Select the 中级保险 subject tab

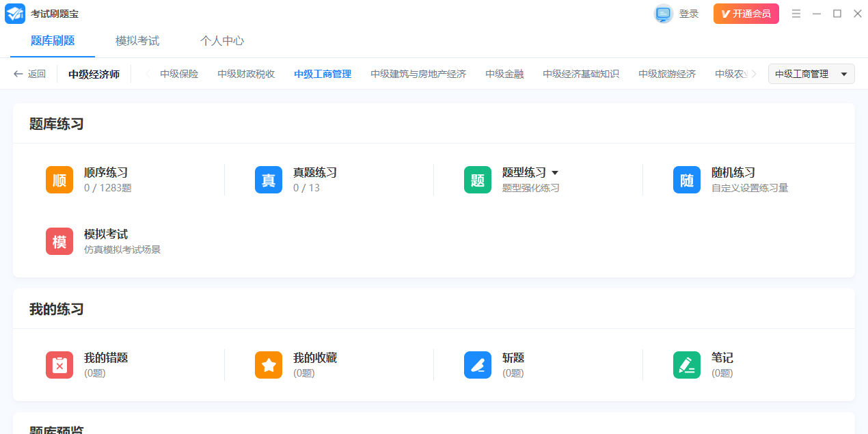(x=179, y=74)
